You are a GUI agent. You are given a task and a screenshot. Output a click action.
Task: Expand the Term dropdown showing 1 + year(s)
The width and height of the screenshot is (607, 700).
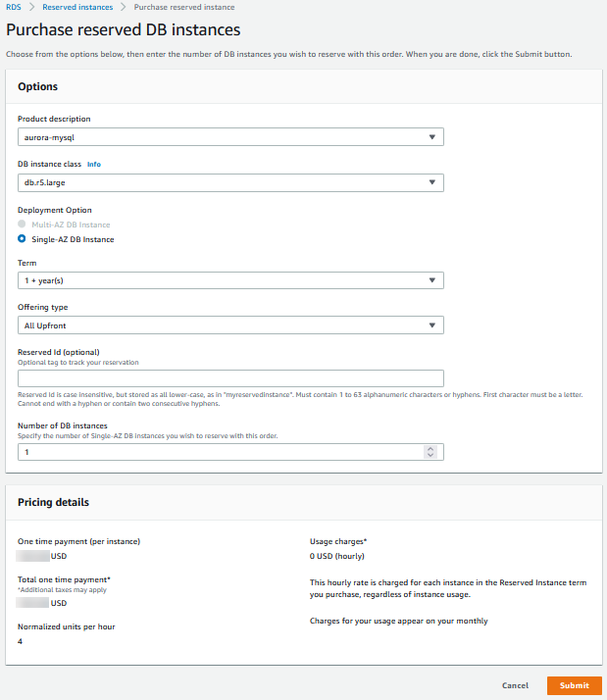230,280
